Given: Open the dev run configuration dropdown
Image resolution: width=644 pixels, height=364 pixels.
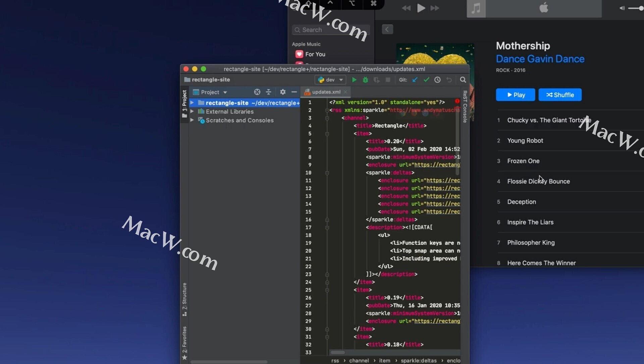Looking at the screenshot, I should coord(331,80).
